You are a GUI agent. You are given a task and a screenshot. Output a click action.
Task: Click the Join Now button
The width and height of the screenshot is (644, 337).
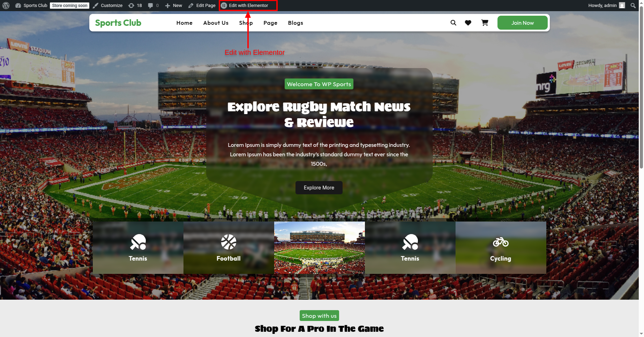pyautogui.click(x=522, y=23)
